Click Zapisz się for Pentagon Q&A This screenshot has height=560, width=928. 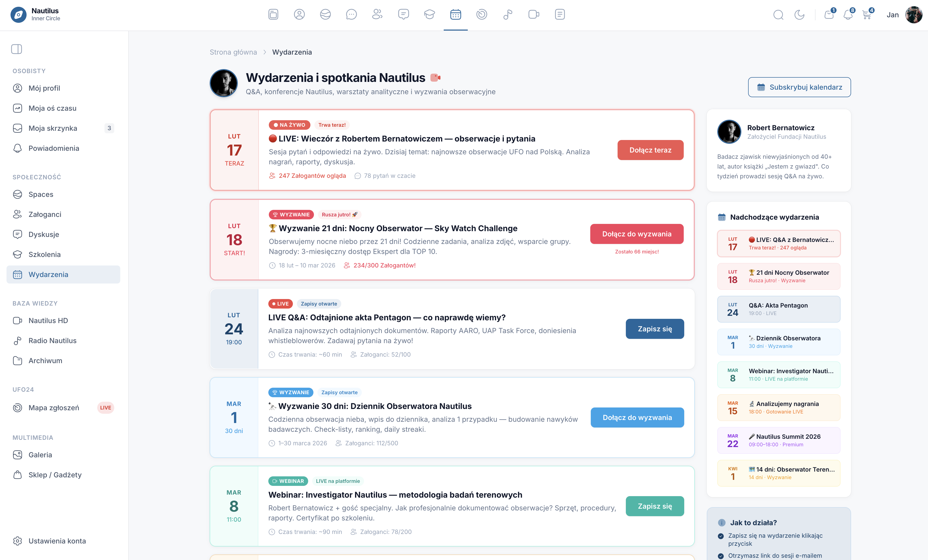pos(655,329)
